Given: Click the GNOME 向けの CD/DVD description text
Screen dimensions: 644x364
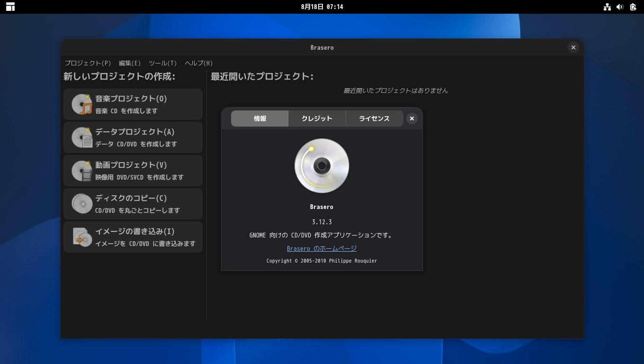Looking at the screenshot, I should point(322,235).
